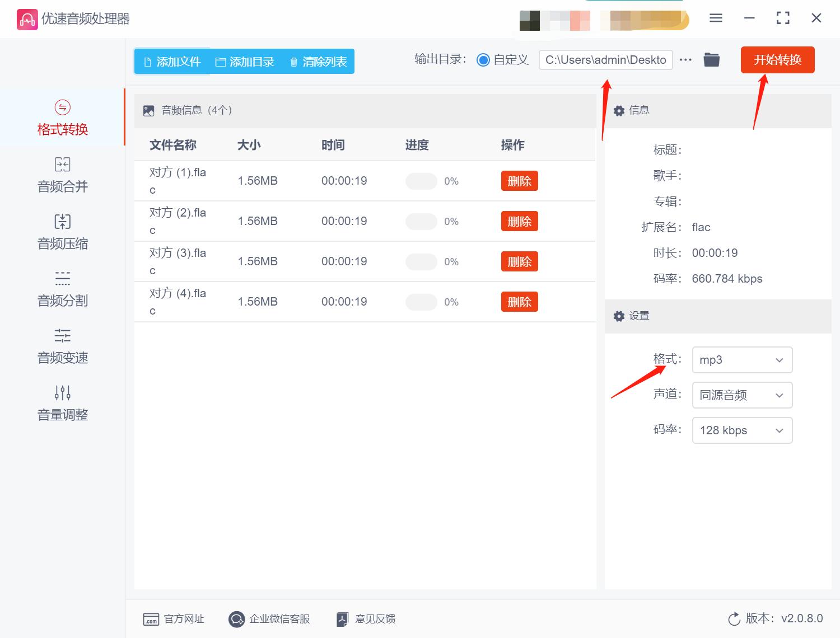Click the 信息 gear icon

tap(619, 110)
